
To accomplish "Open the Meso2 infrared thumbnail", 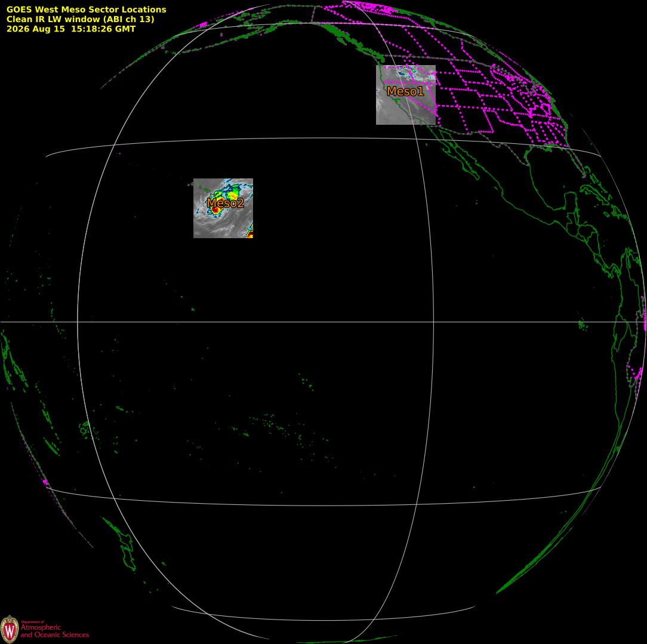I will pyautogui.click(x=223, y=208).
